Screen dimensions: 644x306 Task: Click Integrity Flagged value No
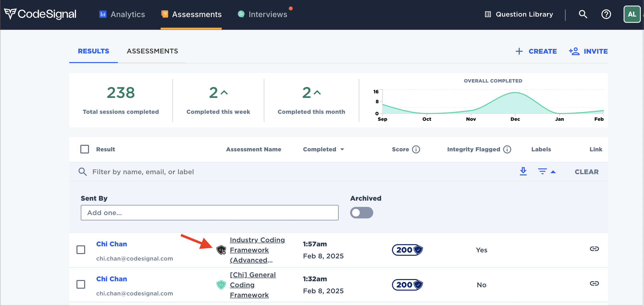(x=481, y=285)
